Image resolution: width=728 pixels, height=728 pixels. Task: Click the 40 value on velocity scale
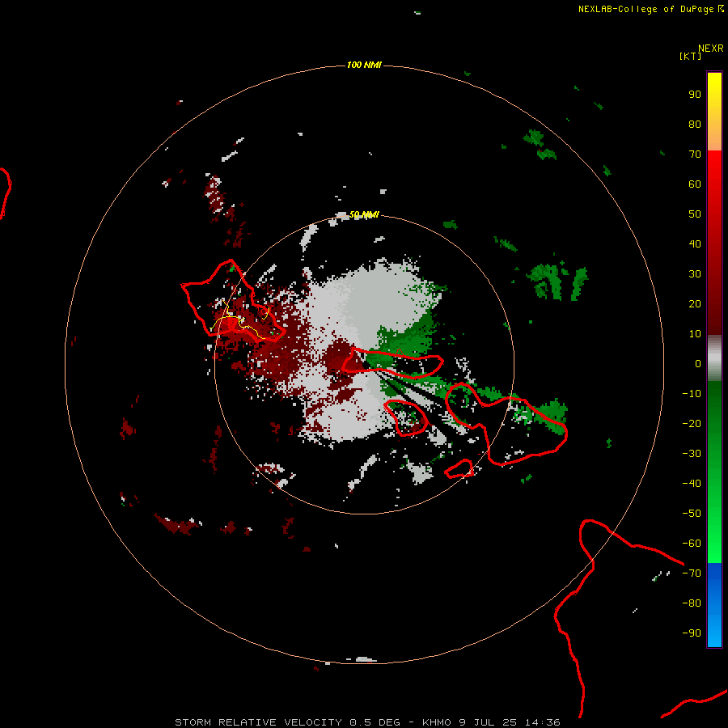click(x=695, y=243)
